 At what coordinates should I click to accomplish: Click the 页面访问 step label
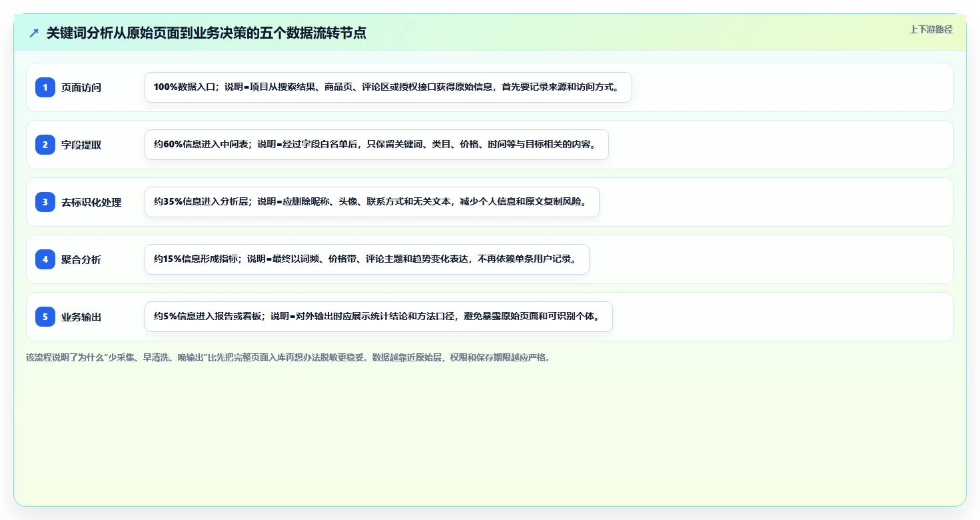(81, 87)
